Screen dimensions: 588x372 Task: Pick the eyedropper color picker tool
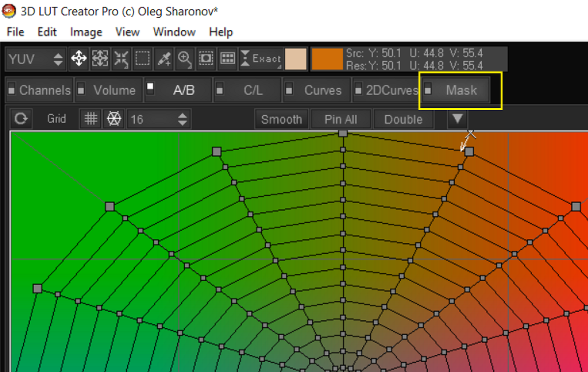coord(164,59)
